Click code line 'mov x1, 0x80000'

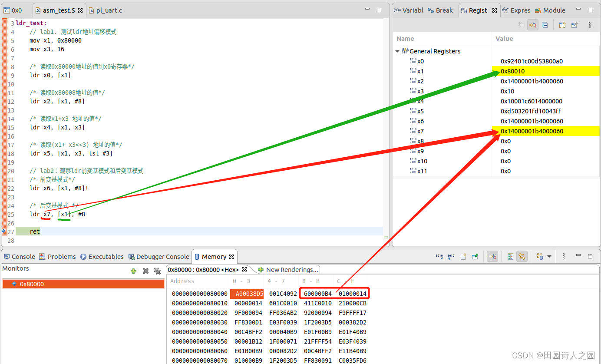(x=56, y=40)
